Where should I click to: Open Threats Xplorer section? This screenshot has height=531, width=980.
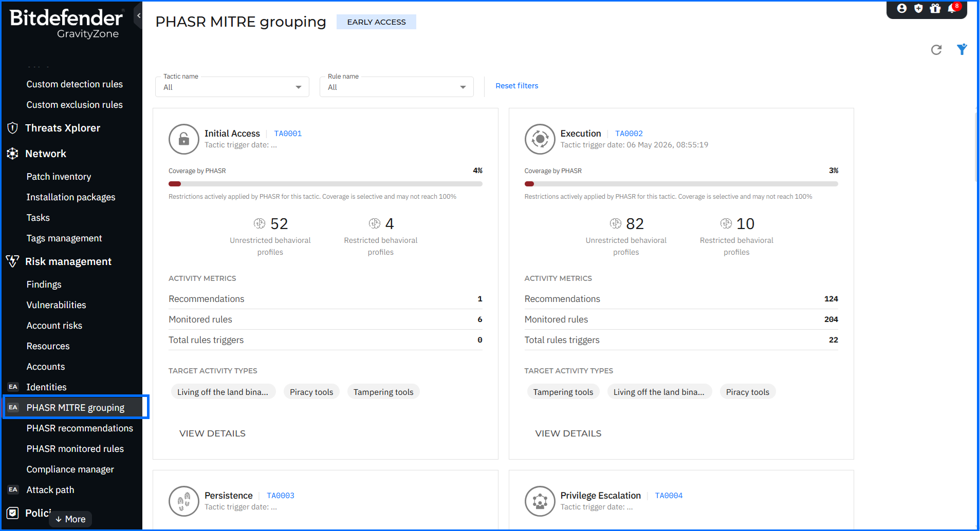[63, 128]
